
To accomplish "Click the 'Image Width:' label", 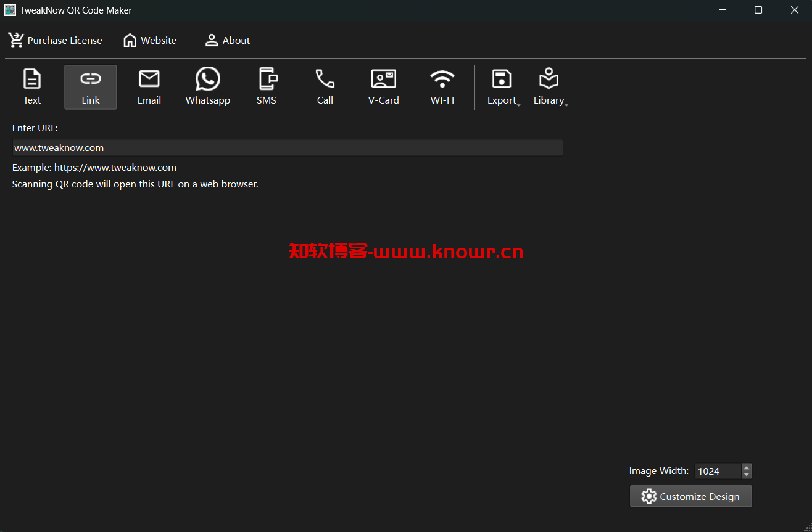I will (x=659, y=471).
